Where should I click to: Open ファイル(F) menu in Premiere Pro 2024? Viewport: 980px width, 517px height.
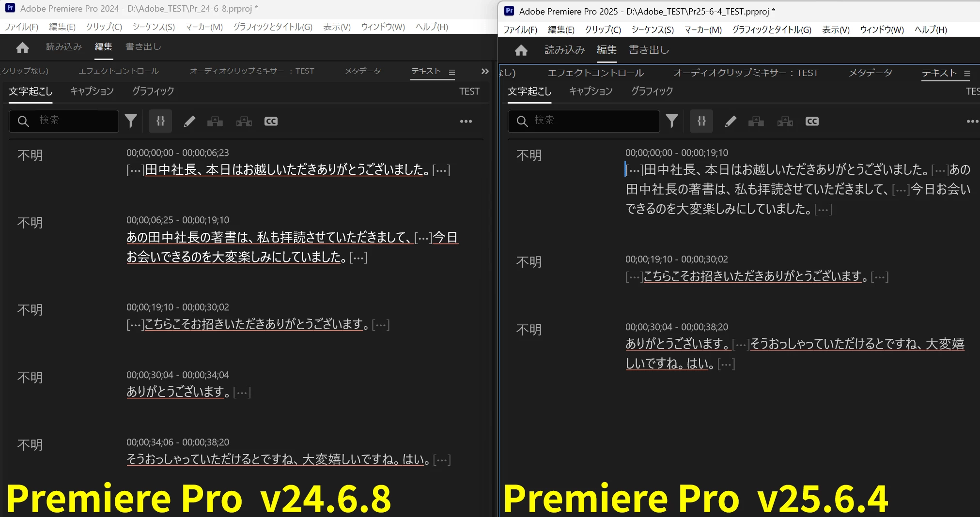point(21,27)
